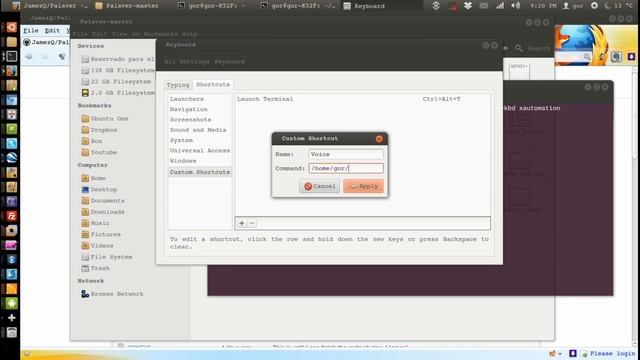Click the add shortcut plus button
640x360 pixels.
coord(242,223)
